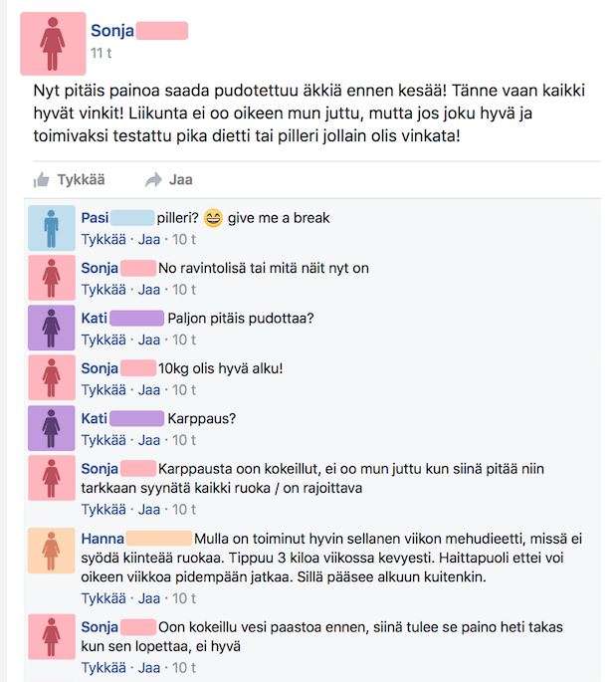Click Jaa under Hanna's mehudieetti comment
This screenshot has height=682, width=616.
(148, 598)
